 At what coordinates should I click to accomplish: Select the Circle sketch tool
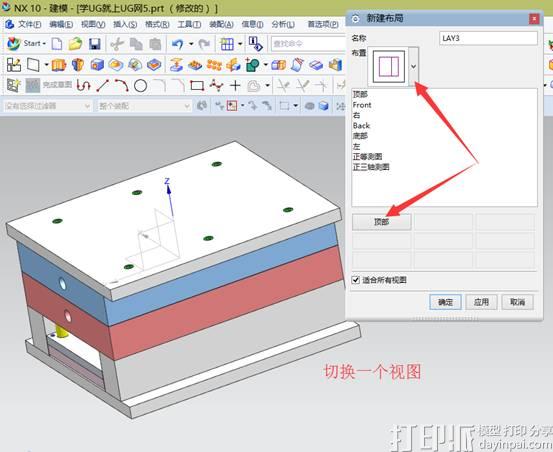point(140,86)
